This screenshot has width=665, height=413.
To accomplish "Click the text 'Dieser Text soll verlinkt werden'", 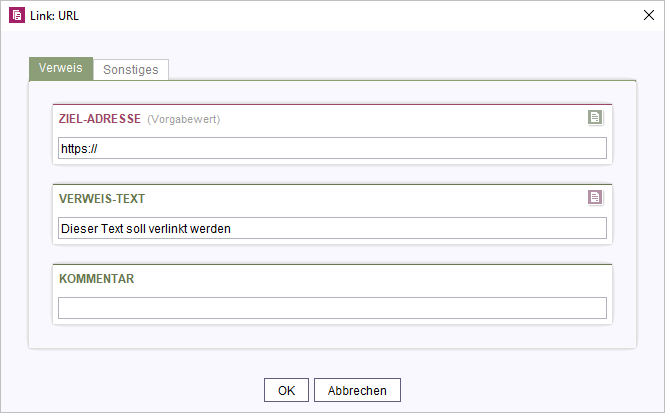I will 146,229.
